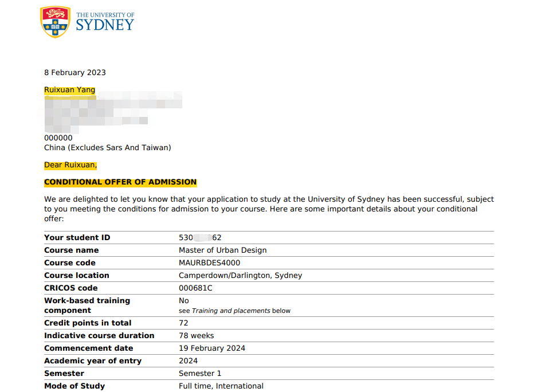Click the highlighted Dear Ruixuan greeting
This screenshot has height=392, width=537.
(70, 165)
